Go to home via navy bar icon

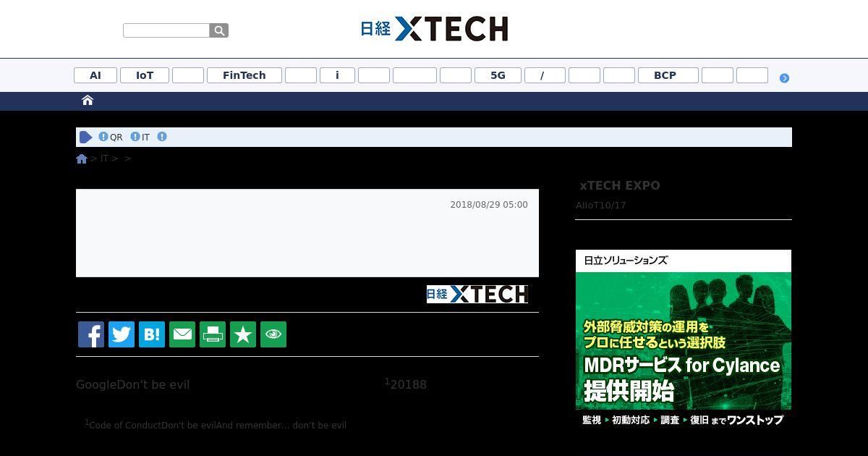pos(88,101)
